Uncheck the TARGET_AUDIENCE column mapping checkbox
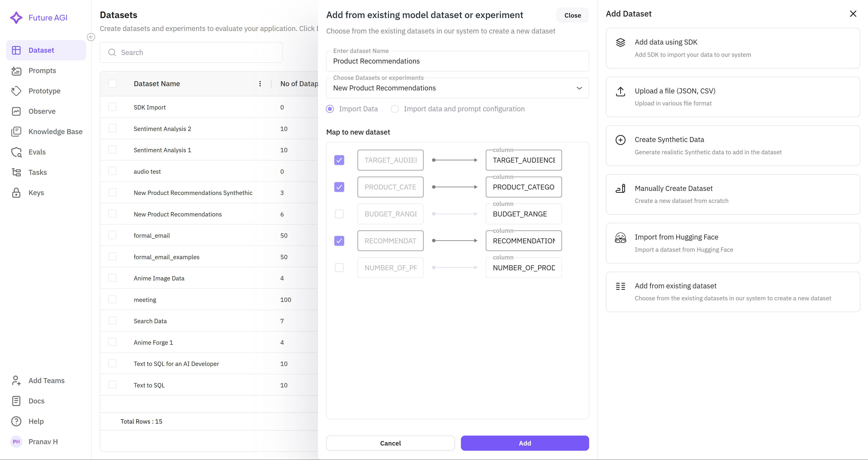This screenshot has height=460, width=868. tap(339, 160)
